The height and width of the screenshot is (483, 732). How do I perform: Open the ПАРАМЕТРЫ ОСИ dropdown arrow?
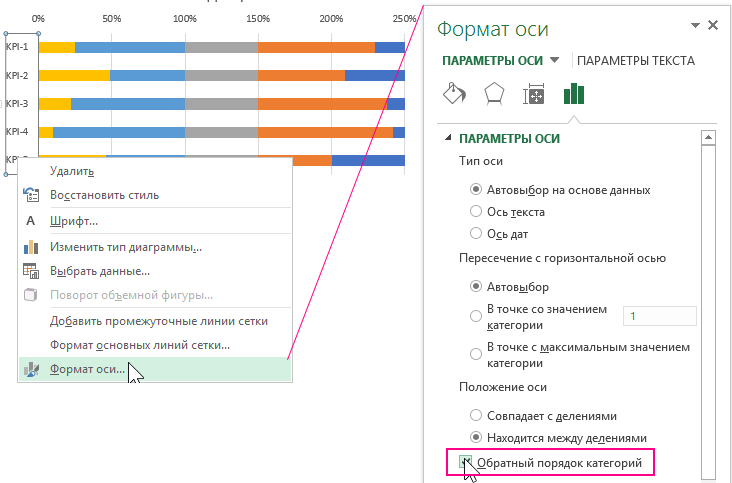point(554,60)
